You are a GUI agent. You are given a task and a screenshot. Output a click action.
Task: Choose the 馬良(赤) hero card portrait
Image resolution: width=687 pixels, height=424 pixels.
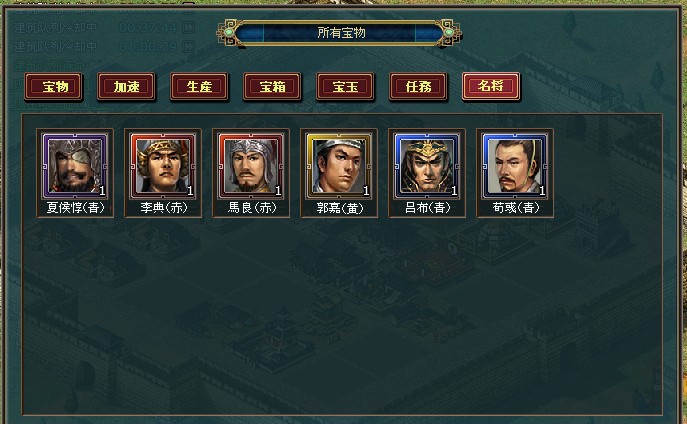pos(251,166)
